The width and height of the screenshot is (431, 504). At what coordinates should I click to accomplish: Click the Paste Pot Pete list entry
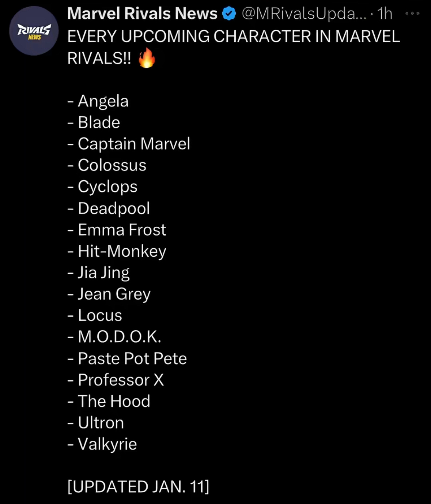point(132,358)
